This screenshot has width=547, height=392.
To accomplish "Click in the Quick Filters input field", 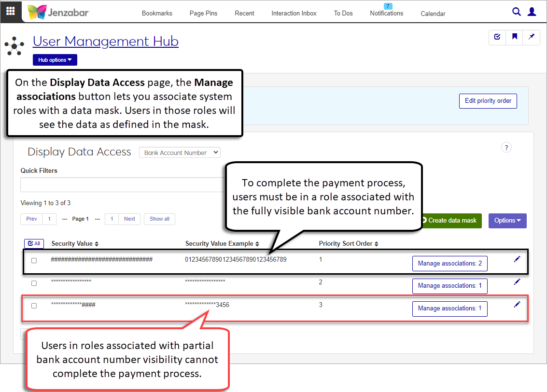I will 121,184.
